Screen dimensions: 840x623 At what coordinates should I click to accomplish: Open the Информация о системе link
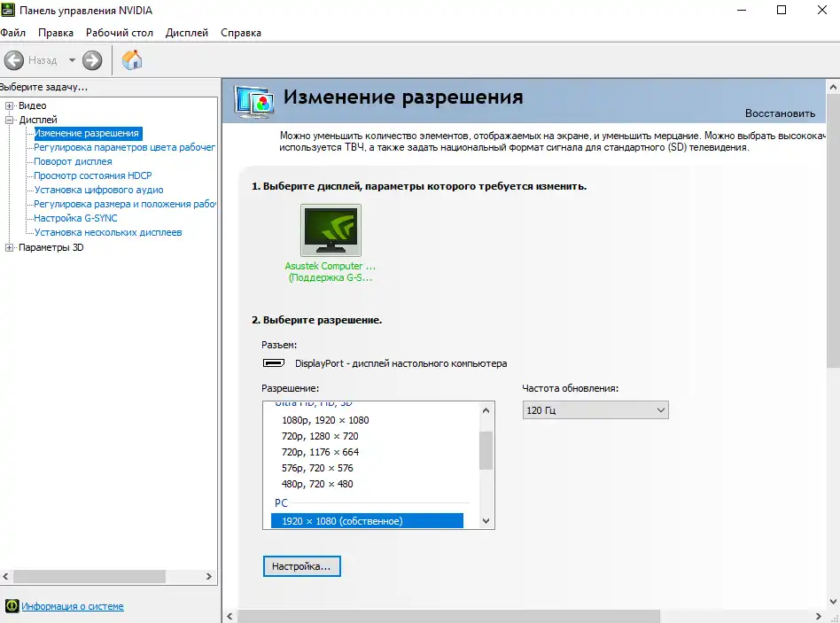[73, 606]
